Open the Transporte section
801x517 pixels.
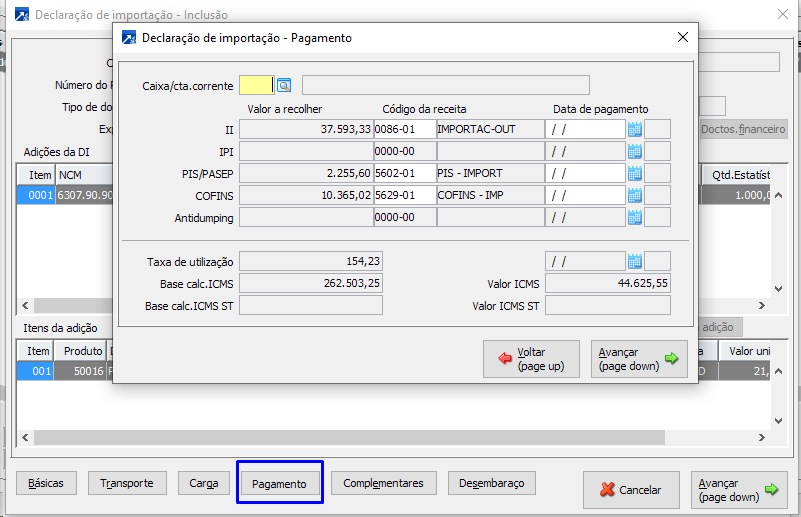coord(127,483)
